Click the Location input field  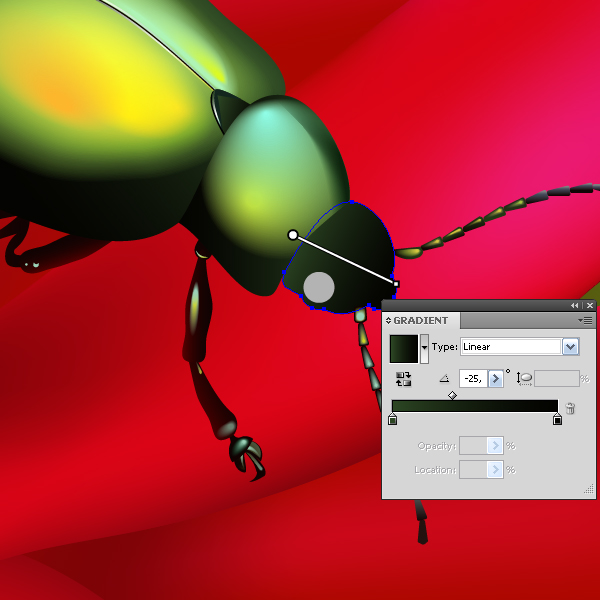click(x=473, y=470)
